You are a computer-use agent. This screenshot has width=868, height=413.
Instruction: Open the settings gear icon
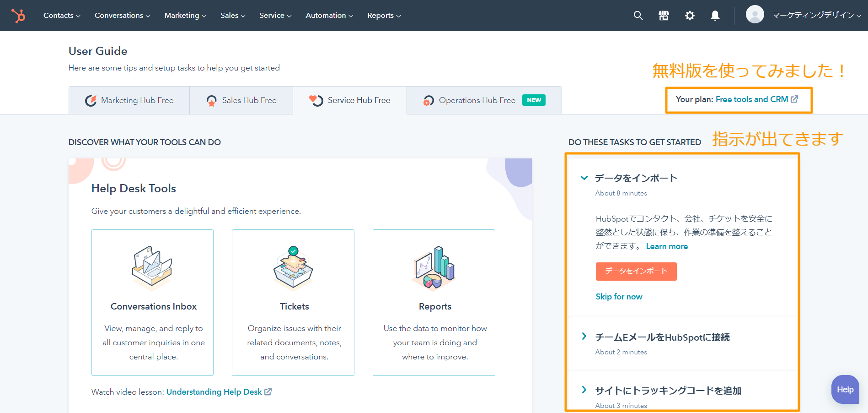click(x=690, y=16)
